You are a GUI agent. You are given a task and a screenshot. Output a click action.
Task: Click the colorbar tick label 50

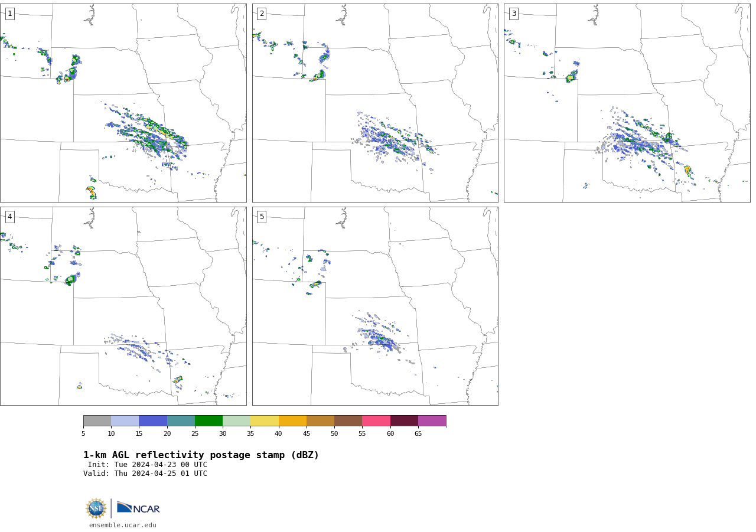[334, 434]
